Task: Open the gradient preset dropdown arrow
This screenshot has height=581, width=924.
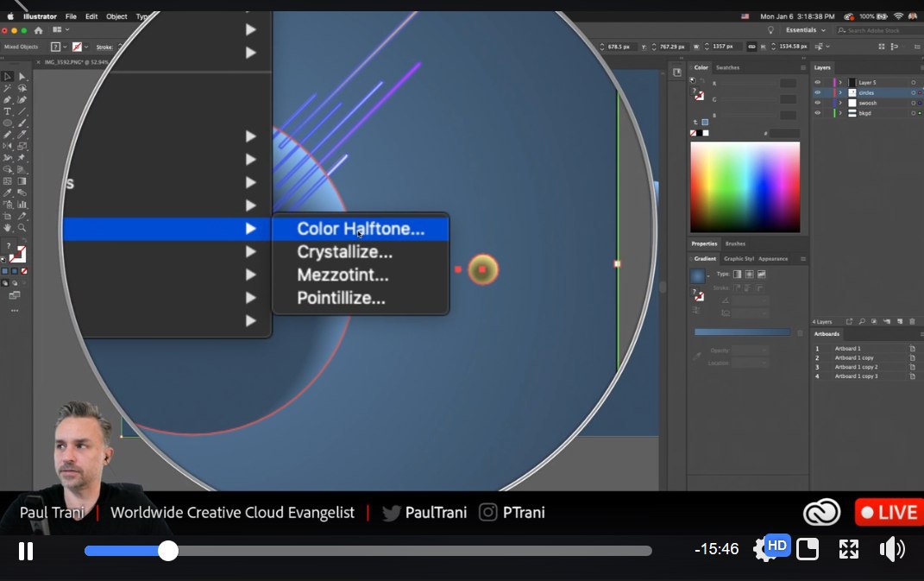Action: [708, 276]
